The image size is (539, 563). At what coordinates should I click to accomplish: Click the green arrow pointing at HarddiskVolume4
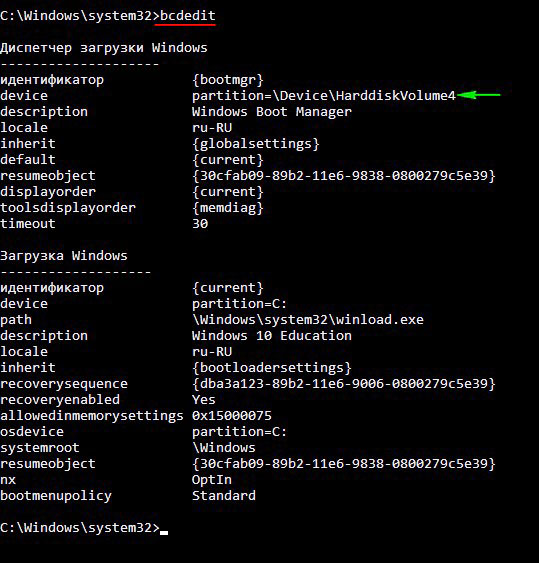coord(478,95)
